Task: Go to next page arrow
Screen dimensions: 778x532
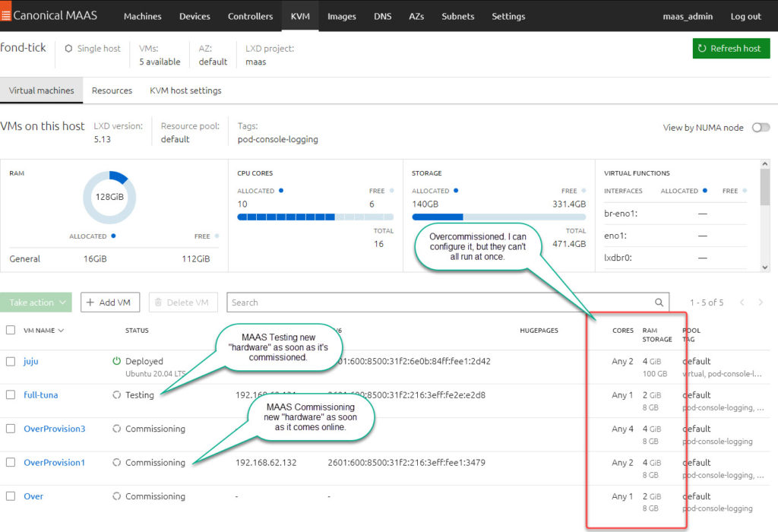Action: tap(760, 302)
